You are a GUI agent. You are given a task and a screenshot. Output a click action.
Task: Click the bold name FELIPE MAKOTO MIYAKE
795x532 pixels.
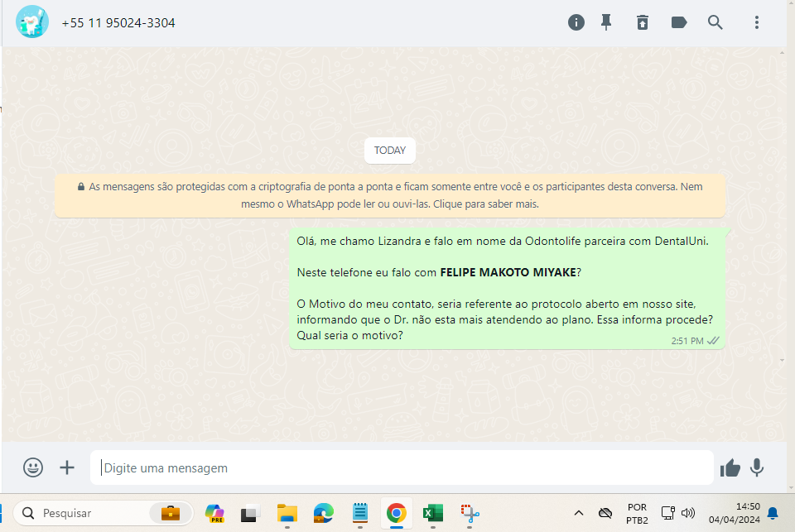pyautogui.click(x=508, y=272)
